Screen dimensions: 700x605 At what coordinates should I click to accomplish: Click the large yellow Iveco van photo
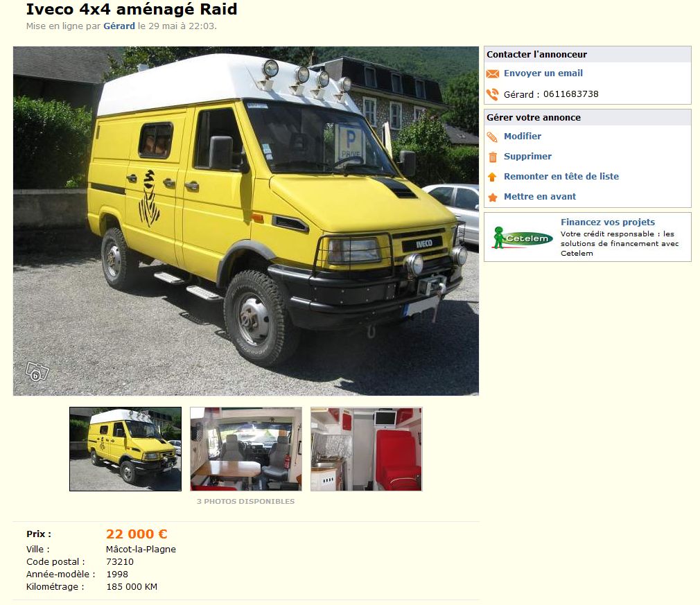(246, 221)
